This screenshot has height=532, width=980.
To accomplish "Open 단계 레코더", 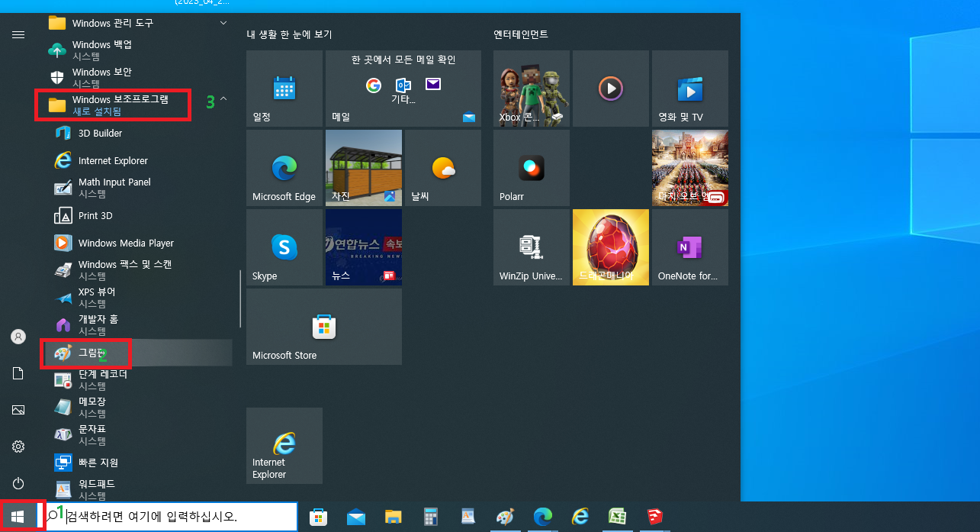I will (x=137, y=380).
